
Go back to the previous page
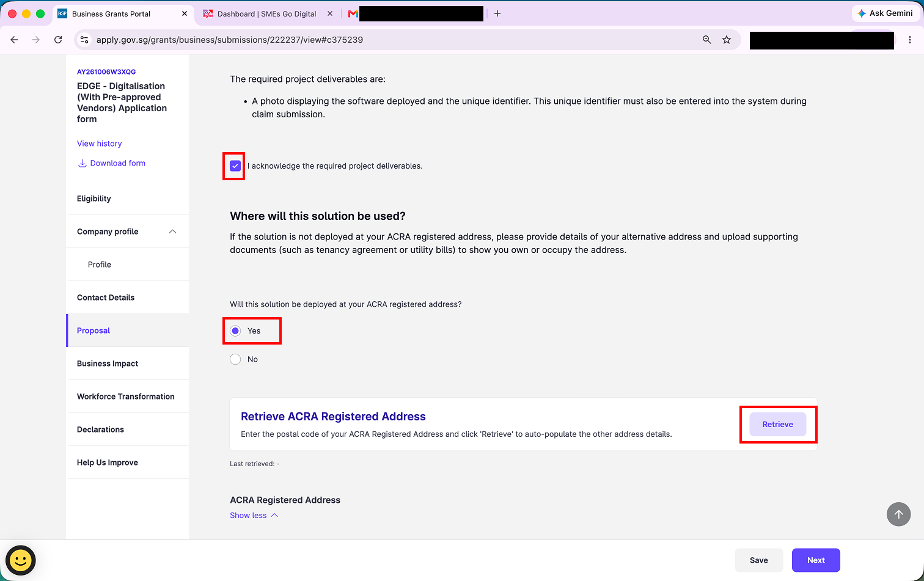point(15,40)
